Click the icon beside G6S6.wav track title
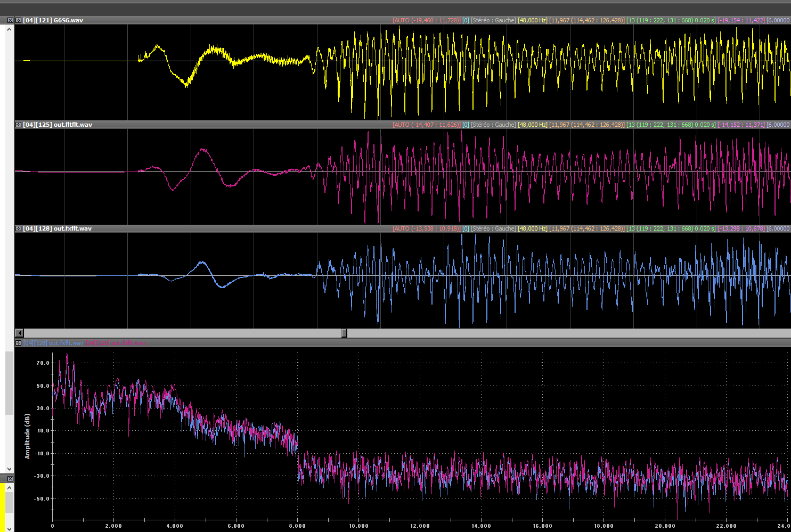Screen dimensions: 791x532 click(18, 20)
